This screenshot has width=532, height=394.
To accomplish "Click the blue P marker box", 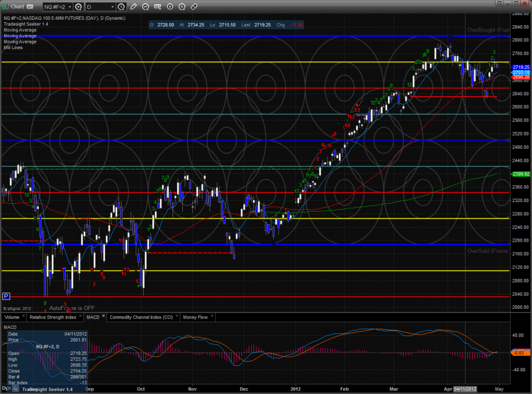I will (6, 296).
